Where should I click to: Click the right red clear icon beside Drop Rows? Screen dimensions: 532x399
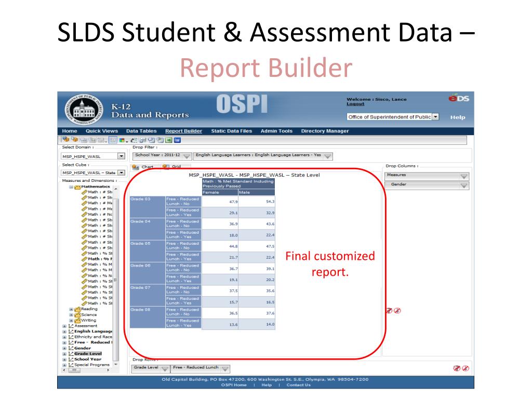[x=465, y=368]
